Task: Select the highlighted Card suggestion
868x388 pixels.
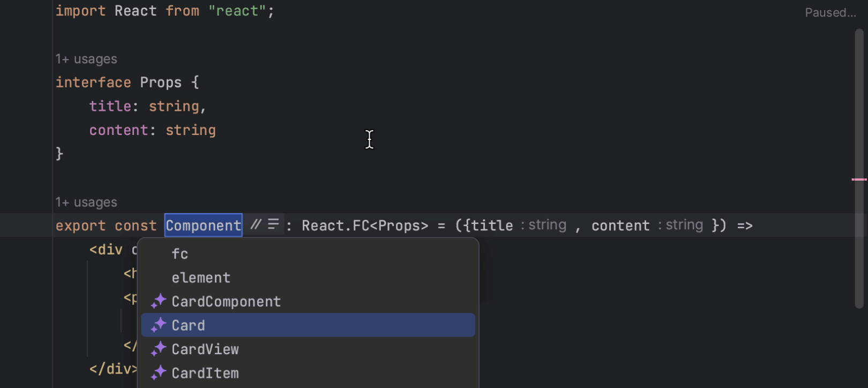Action: [189, 325]
